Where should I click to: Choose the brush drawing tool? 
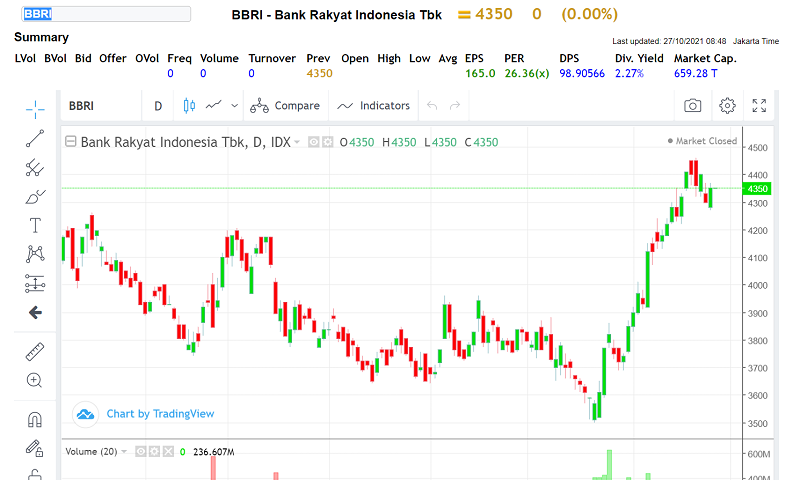tap(35, 196)
